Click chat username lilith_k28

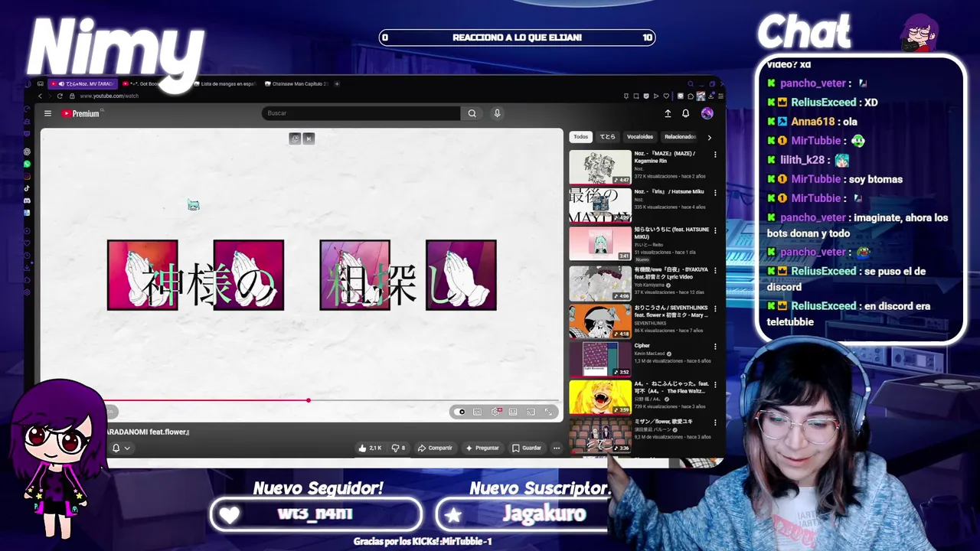(x=802, y=160)
